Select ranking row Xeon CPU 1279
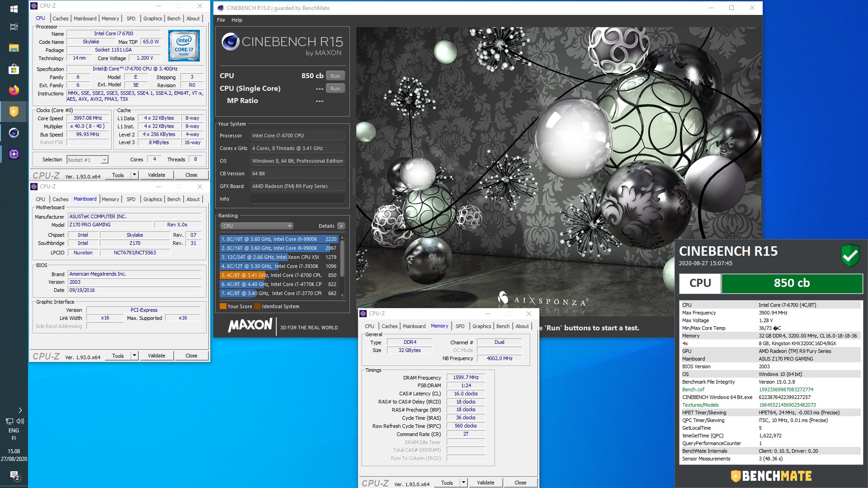This screenshot has height=488, width=868. coord(279,257)
